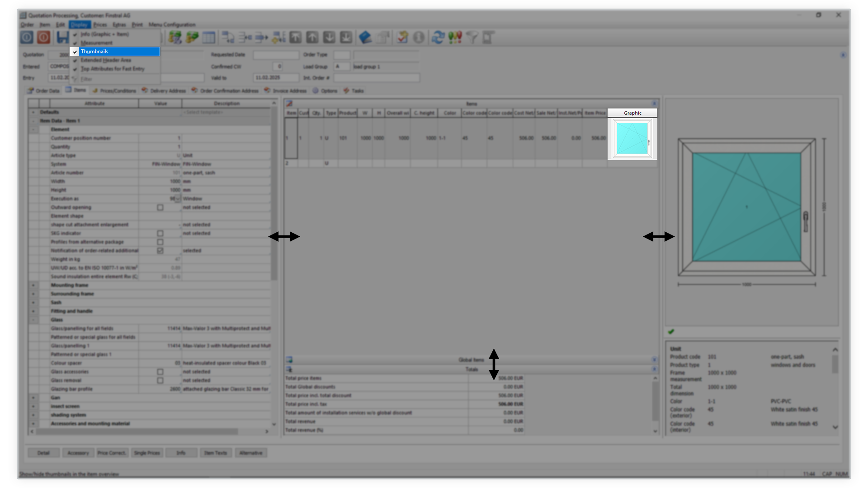Click the blue book toolbar icon
The width and height of the screenshot is (868, 488).
(365, 37)
